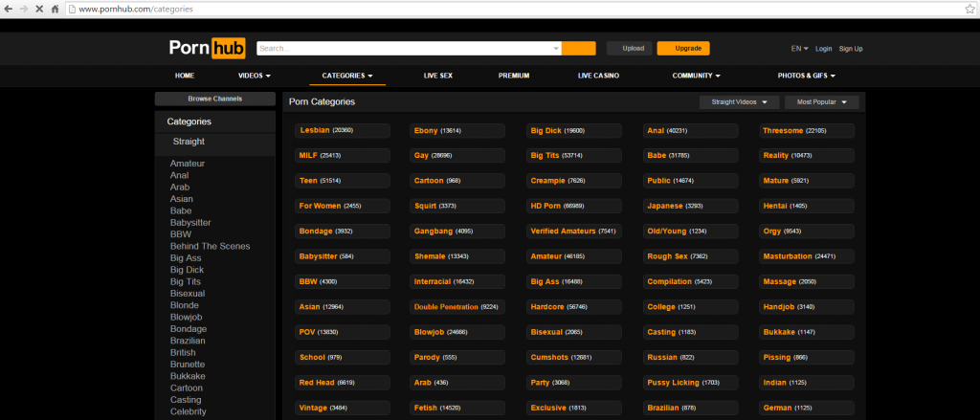Click the orange search button
Viewport: 980px width, 420px height.
578,48
